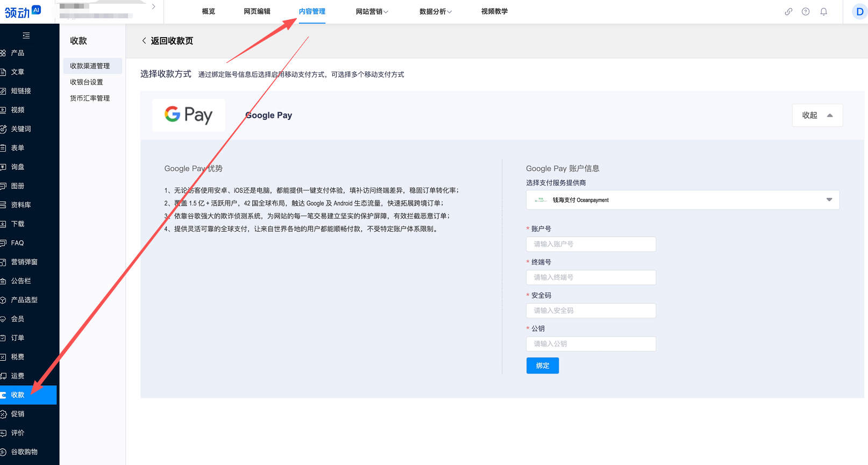868x465 pixels.
Task: Select 收款渠道管理 in submenu
Action: coord(93,66)
